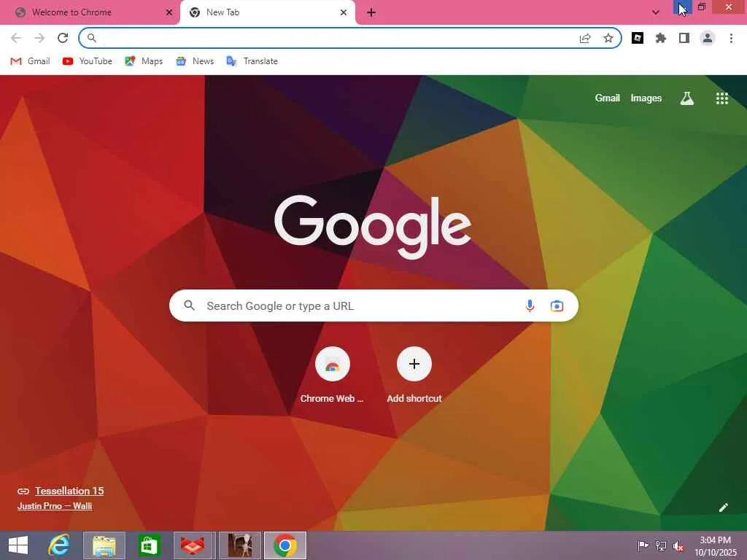Restore down the Chrome window
Image resolution: width=747 pixels, height=560 pixels.
[x=702, y=7]
